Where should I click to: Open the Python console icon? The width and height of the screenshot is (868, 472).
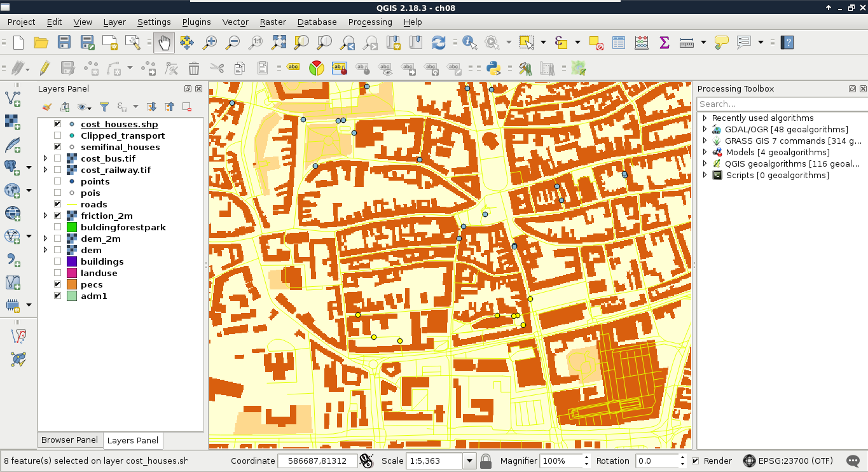[493, 68]
